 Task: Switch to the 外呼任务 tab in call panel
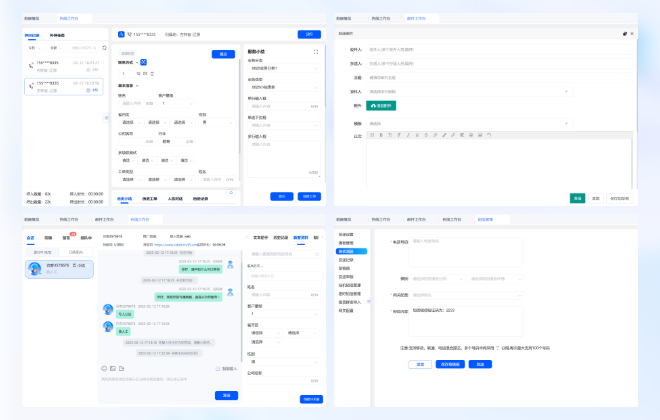pyautogui.click(x=57, y=35)
